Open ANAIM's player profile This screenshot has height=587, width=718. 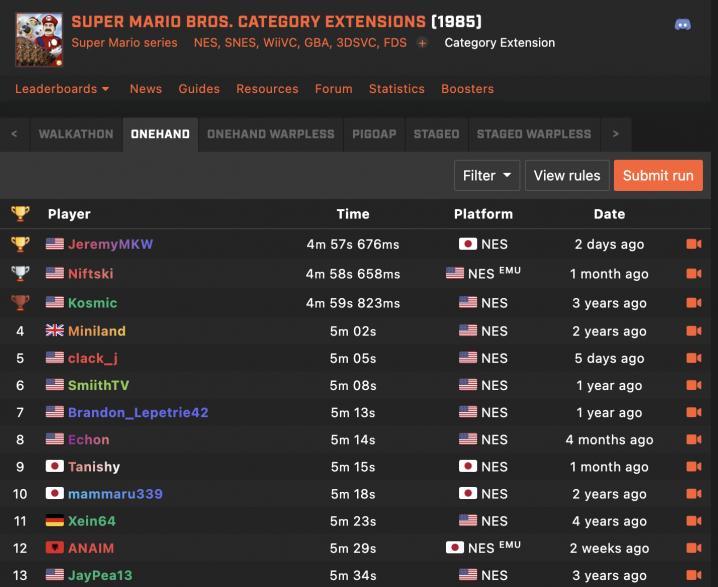pos(91,548)
